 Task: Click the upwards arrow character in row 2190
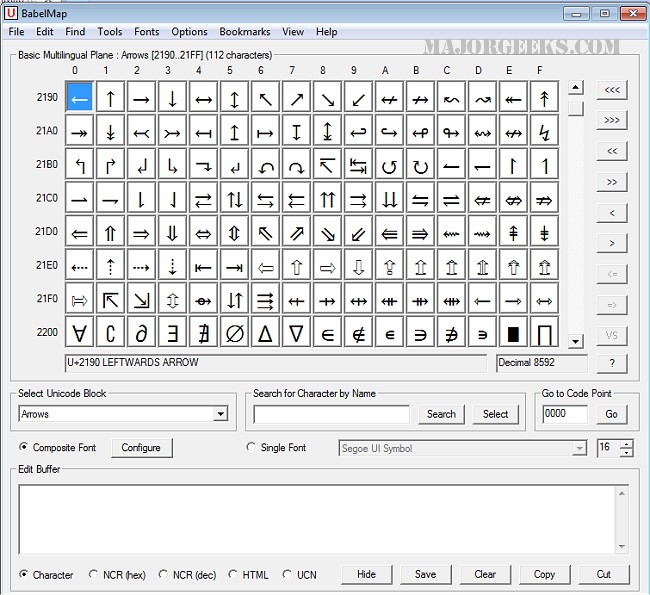coord(110,97)
